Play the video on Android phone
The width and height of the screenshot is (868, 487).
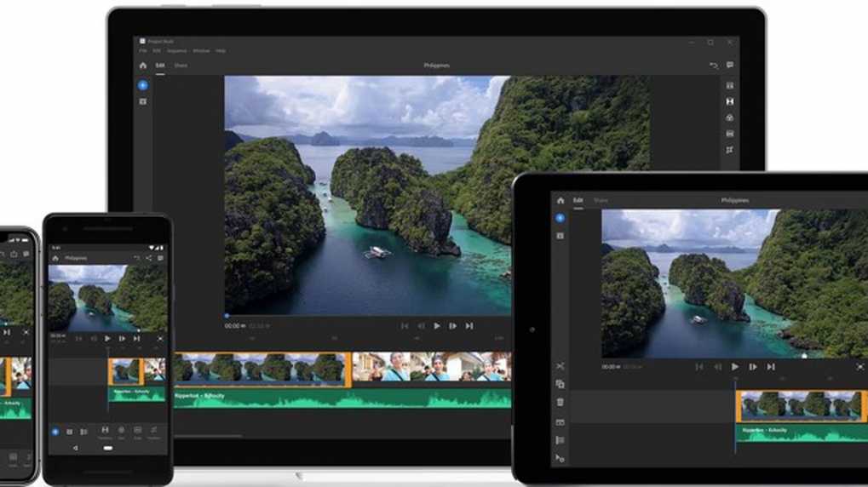tap(107, 339)
